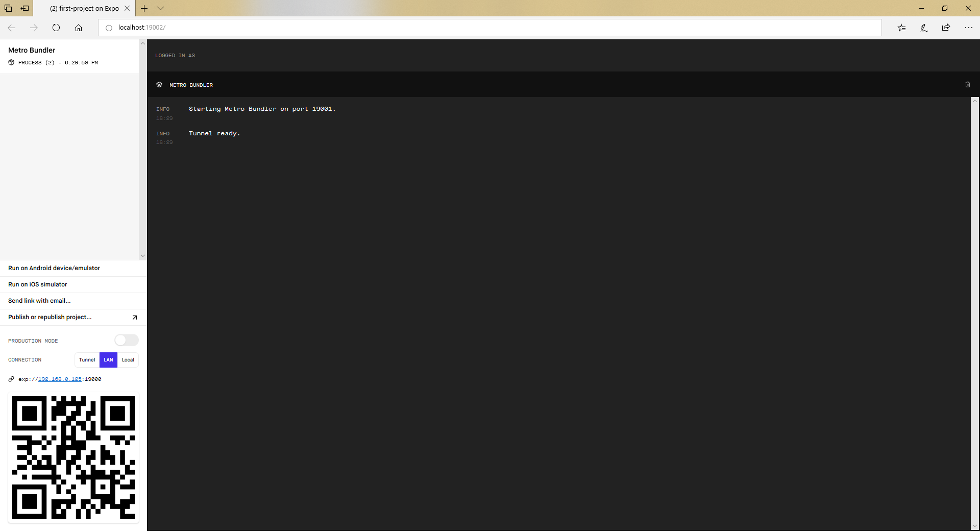Open a new browser tab
This screenshot has height=531, width=980.
point(144,8)
